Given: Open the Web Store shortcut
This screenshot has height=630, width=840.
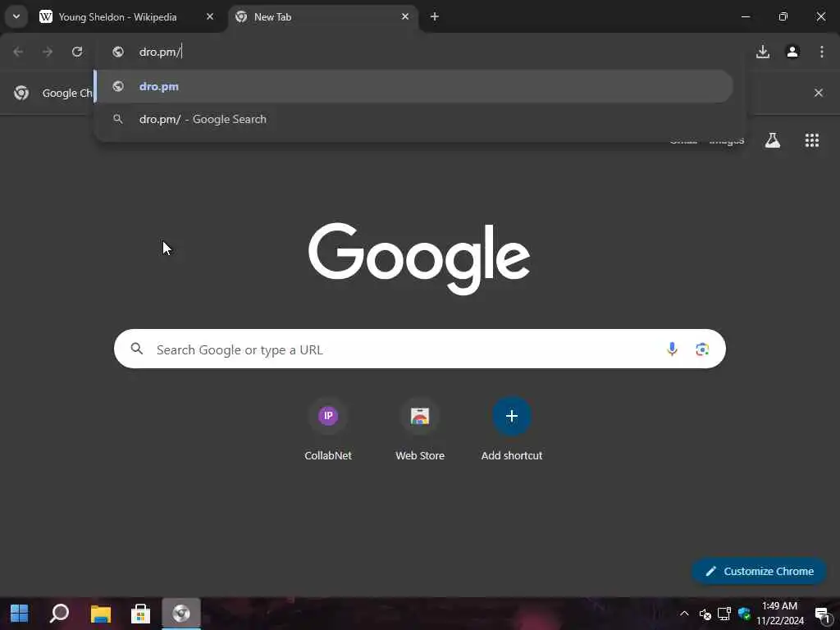Looking at the screenshot, I should coord(420,430).
